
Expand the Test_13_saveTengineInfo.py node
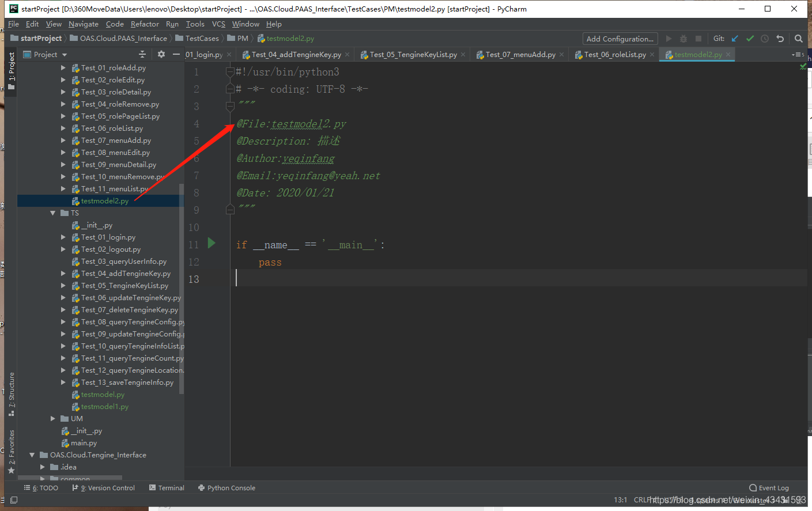63,383
